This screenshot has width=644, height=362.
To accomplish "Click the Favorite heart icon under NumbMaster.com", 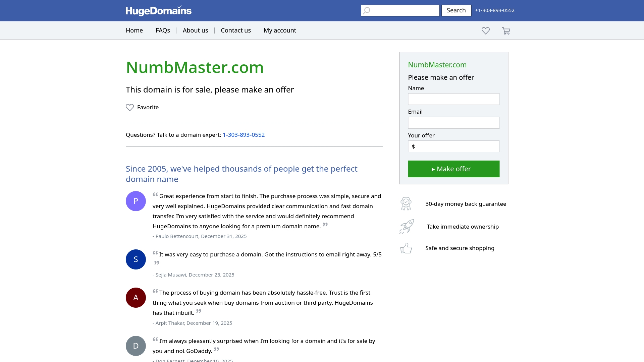I will [x=130, y=107].
